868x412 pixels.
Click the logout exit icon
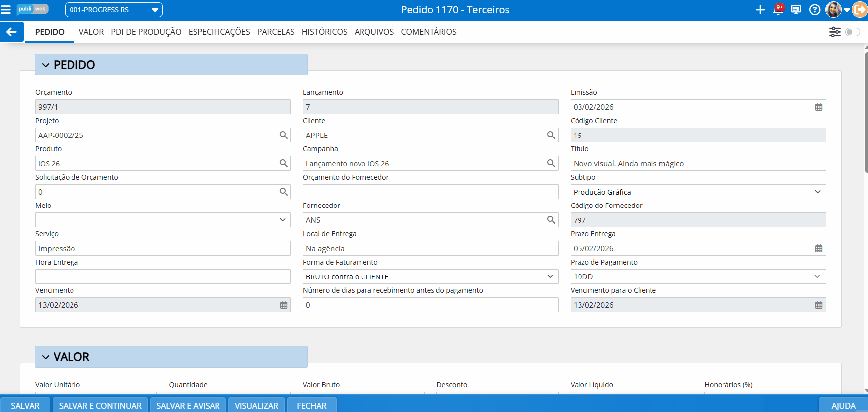coord(860,10)
